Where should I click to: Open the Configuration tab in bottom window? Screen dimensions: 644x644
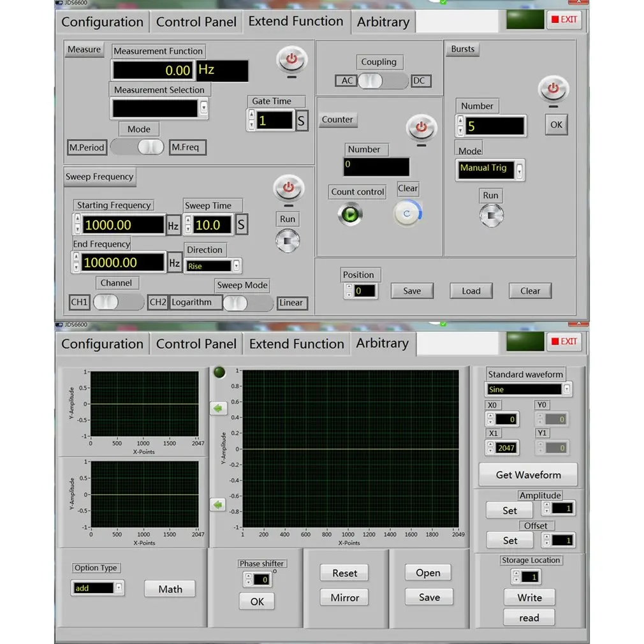pos(102,344)
